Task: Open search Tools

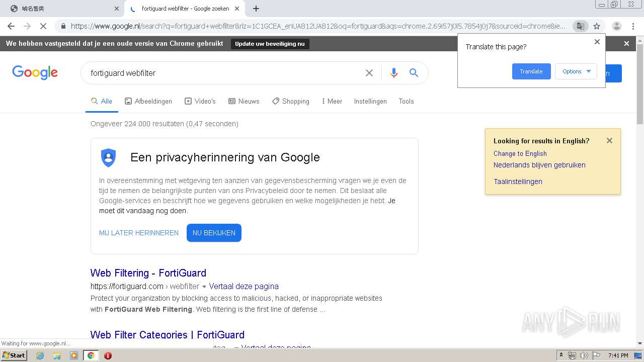Action: pos(406,101)
